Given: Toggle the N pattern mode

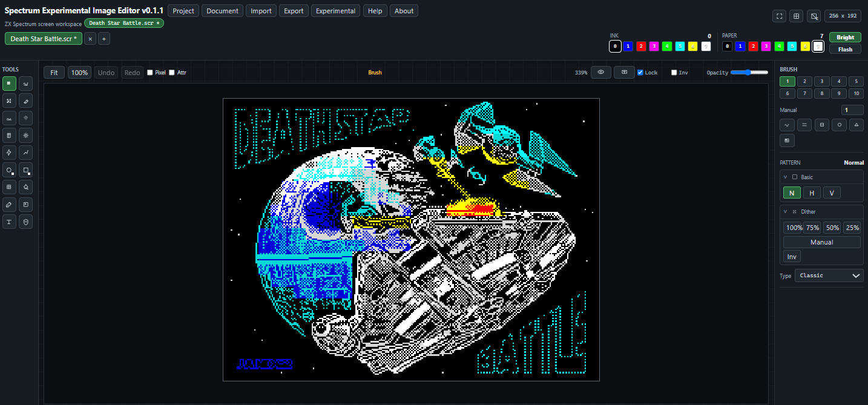Looking at the screenshot, I should coord(792,193).
